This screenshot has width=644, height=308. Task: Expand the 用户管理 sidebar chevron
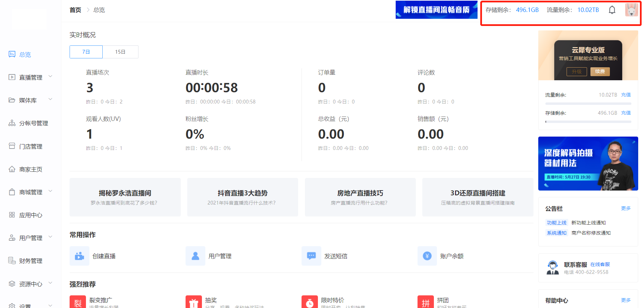point(50,237)
